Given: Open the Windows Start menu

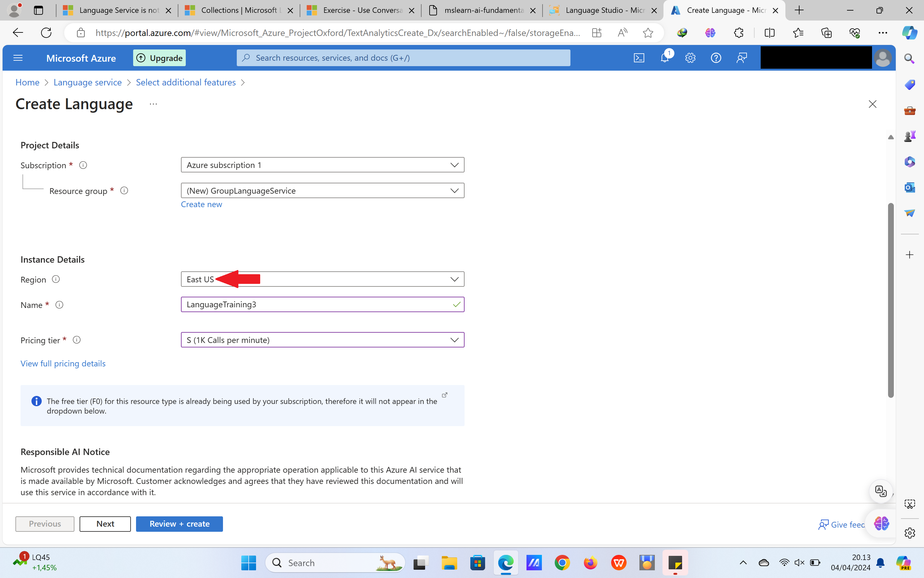Looking at the screenshot, I should [249, 563].
